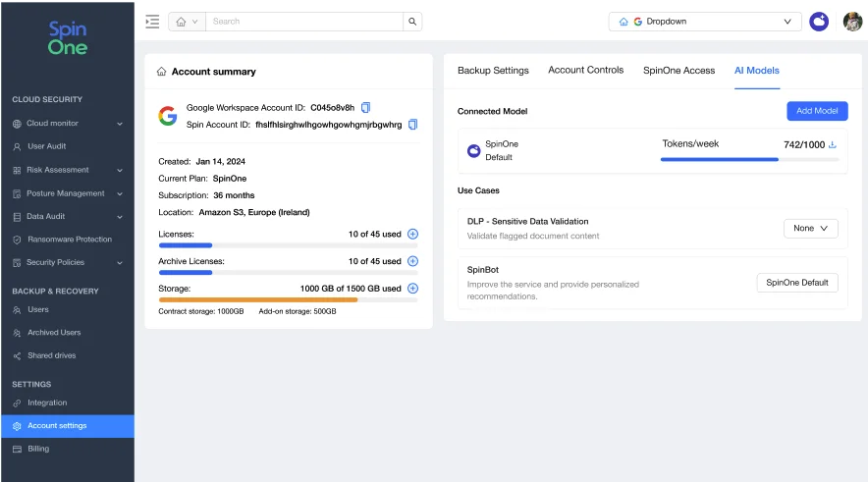This screenshot has height=482, width=868.
Task: Open the DLP None model dropdown
Action: coord(810,228)
